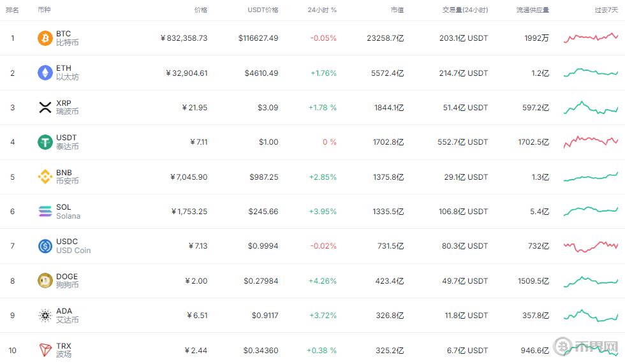
Task: Open the BTC 比特币 name link
Action: click(67, 38)
